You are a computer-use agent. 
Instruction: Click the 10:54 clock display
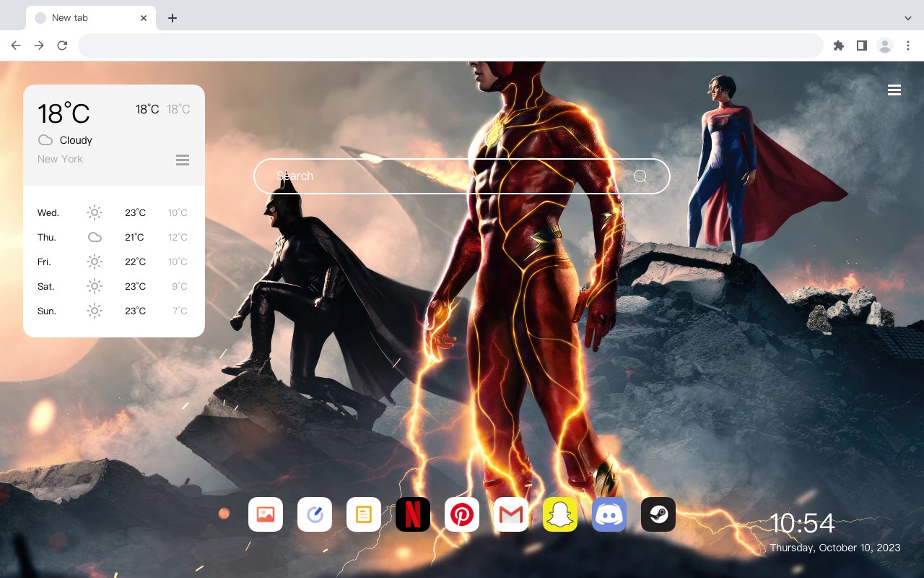802,523
